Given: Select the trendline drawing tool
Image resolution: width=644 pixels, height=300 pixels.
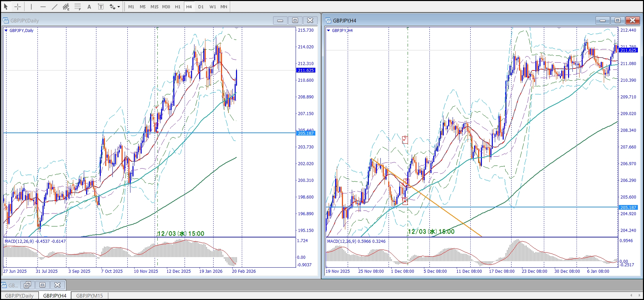Looking at the screenshot, I should (x=54, y=6).
